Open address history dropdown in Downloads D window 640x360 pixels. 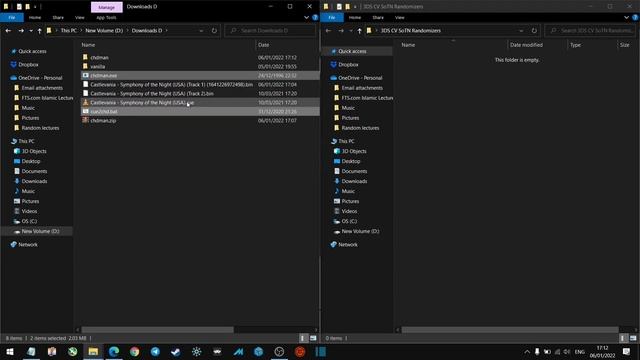(201, 31)
